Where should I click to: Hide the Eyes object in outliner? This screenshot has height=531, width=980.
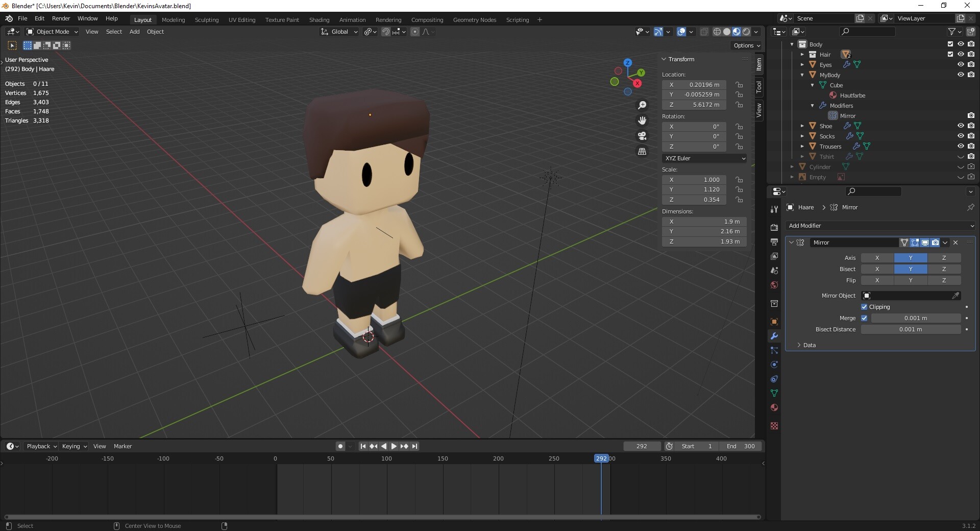[960, 65]
